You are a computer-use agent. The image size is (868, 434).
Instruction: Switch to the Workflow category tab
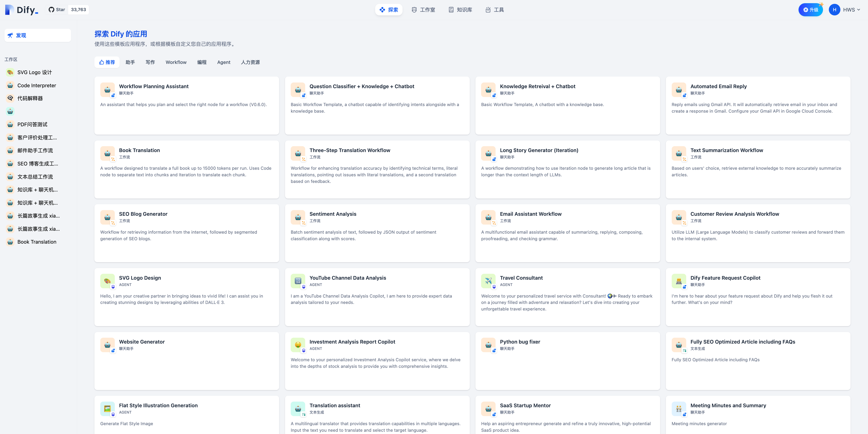176,62
